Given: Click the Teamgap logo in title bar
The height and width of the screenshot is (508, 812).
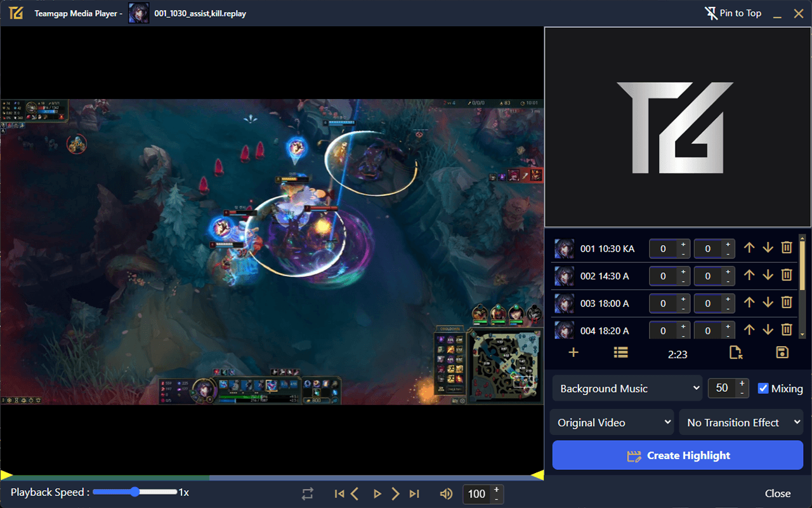Looking at the screenshot, I should [x=16, y=13].
